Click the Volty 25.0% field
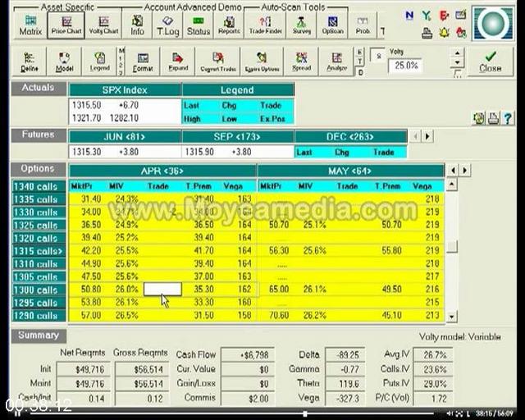The height and width of the screenshot is (420, 525). [406, 66]
